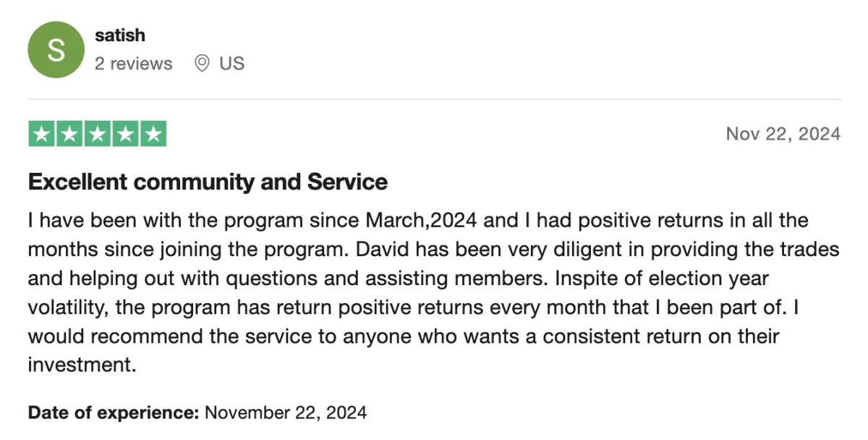Click the third green rating star
Screen dimensions: 868x440
click(97, 134)
